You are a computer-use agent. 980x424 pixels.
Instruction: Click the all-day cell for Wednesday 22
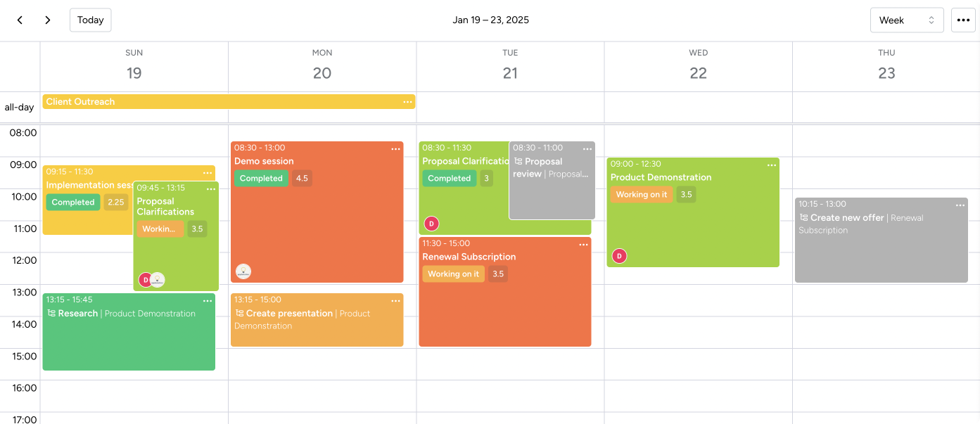pos(698,108)
